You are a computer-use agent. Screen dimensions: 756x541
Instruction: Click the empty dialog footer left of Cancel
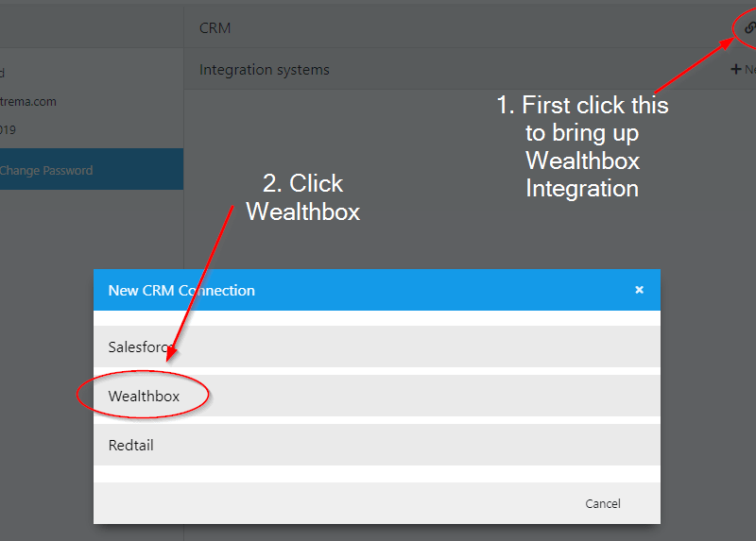pyautogui.click(x=331, y=503)
